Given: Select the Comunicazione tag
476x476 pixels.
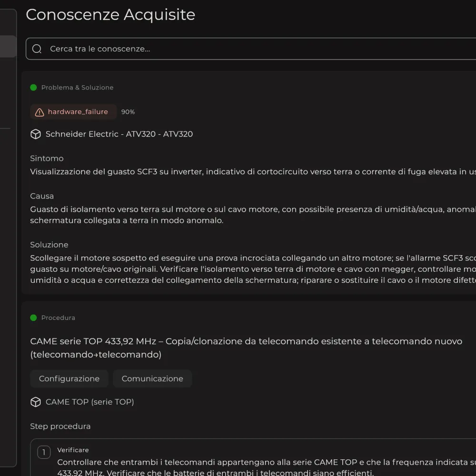Looking at the screenshot, I should (x=152, y=378).
